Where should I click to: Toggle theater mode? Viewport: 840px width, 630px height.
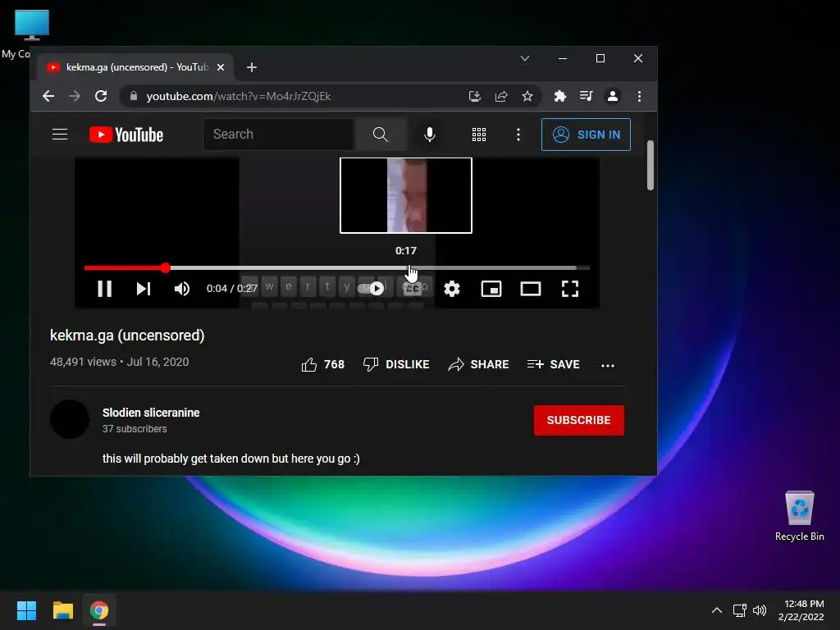point(531,289)
